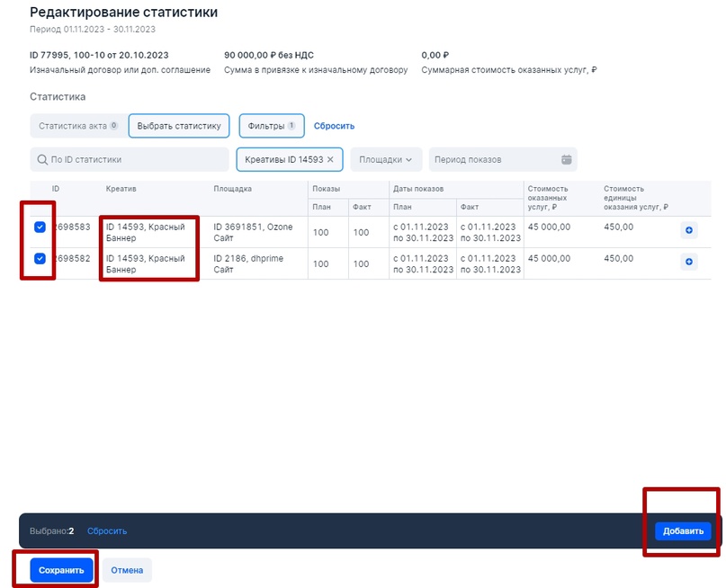
Task: Click the ID column header
Action: tap(56, 189)
